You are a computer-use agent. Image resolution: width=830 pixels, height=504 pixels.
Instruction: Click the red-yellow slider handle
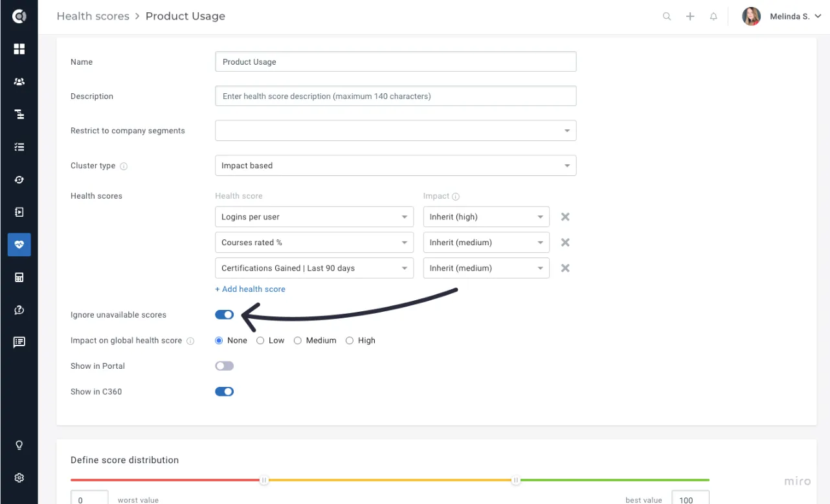264,480
